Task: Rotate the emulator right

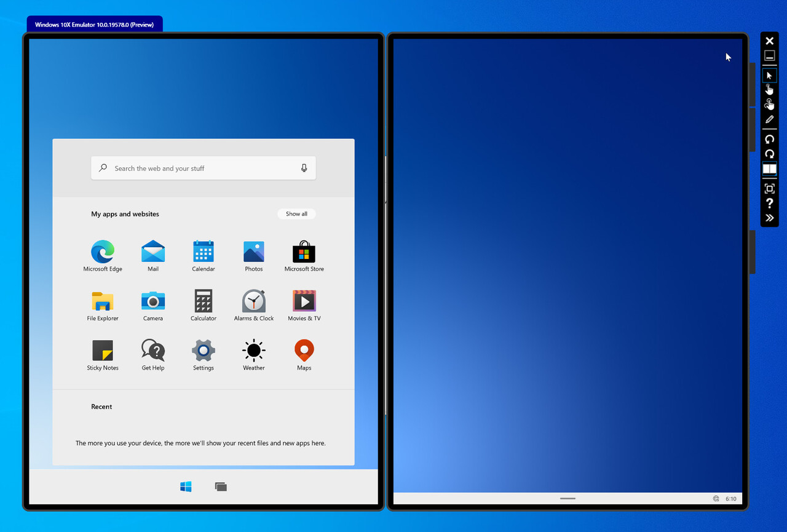Action: click(x=769, y=154)
